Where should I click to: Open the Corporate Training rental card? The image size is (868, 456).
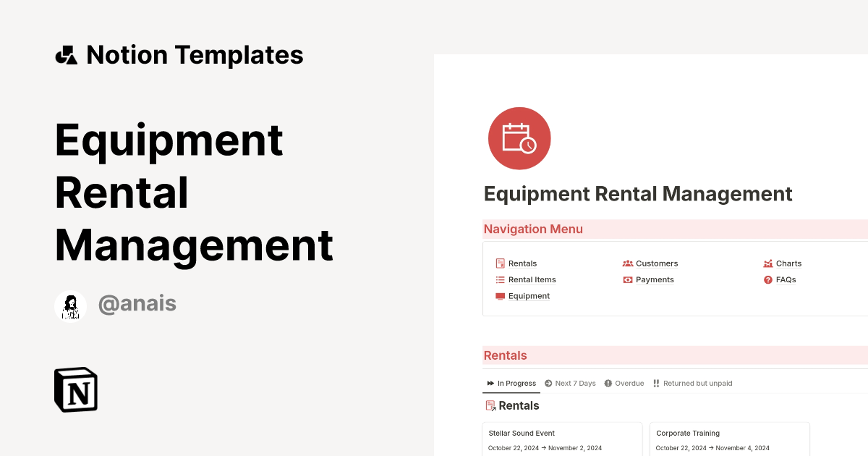coord(729,439)
